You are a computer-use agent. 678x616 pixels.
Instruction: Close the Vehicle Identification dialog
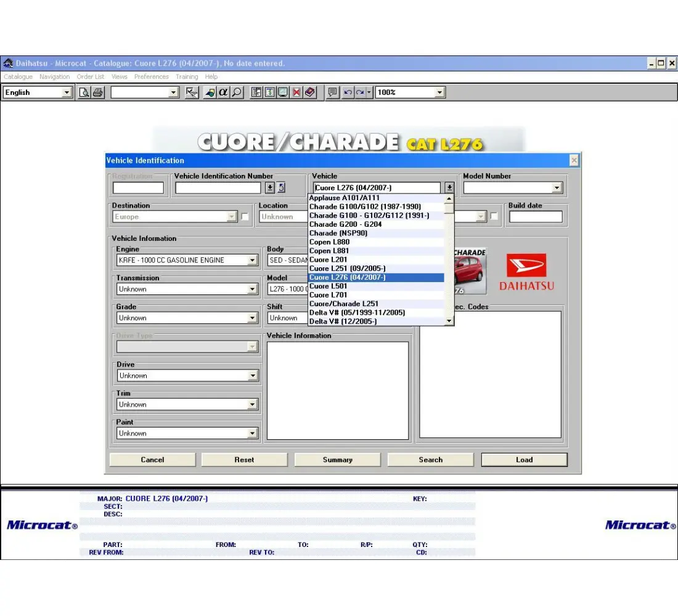(x=574, y=160)
